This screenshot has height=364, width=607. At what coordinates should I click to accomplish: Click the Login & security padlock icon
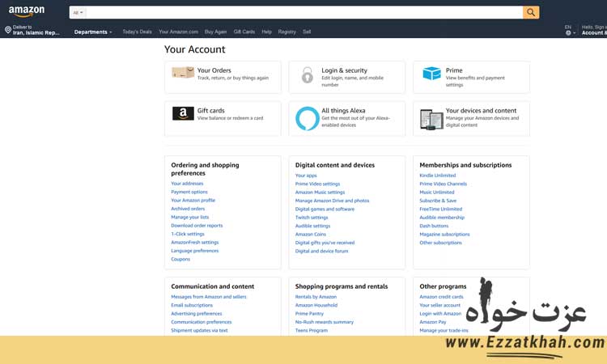pyautogui.click(x=307, y=75)
